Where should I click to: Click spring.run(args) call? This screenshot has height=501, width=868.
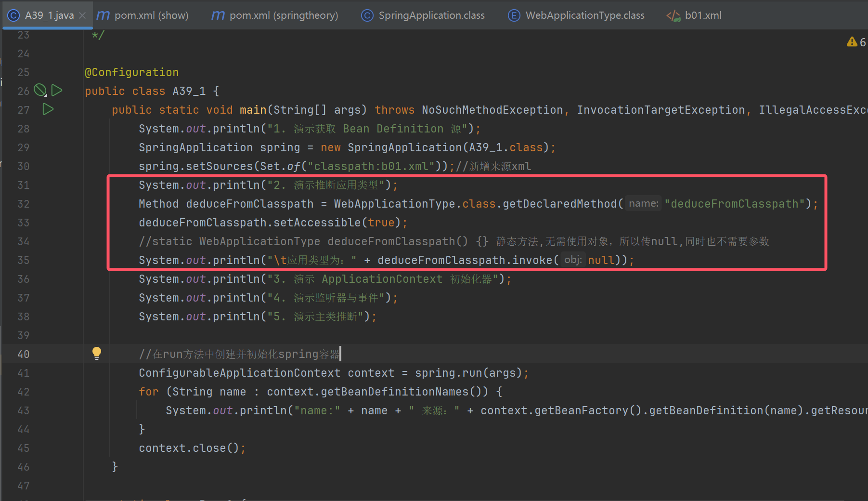point(468,373)
